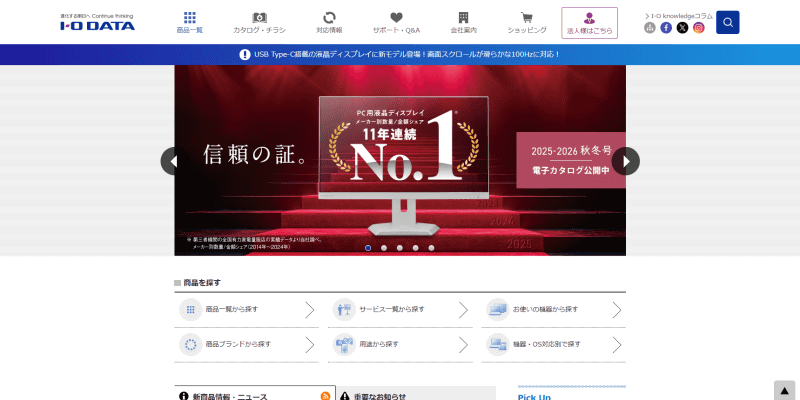Select the first carousel dot

point(368,248)
